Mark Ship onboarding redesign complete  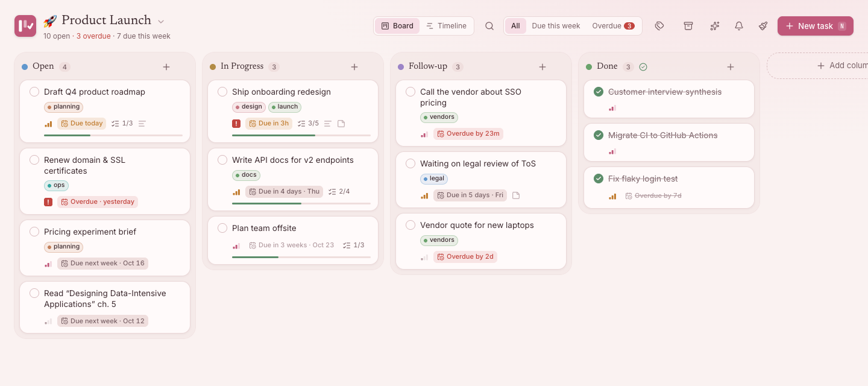(222, 92)
